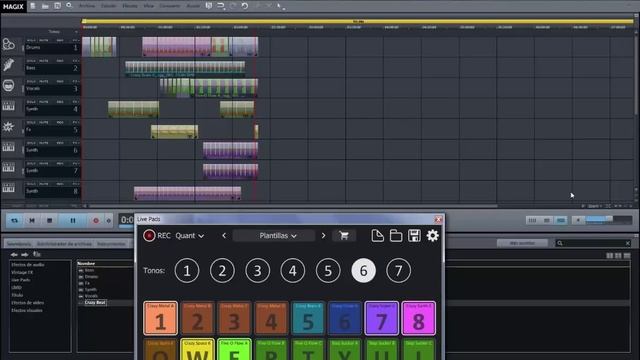This screenshot has height=360, width=640.
Task: Switch to Administrador de archivos tab
Action: click(x=64, y=244)
